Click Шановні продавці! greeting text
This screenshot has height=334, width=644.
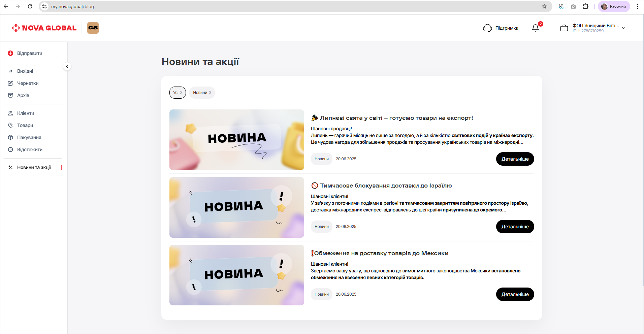(x=331, y=129)
